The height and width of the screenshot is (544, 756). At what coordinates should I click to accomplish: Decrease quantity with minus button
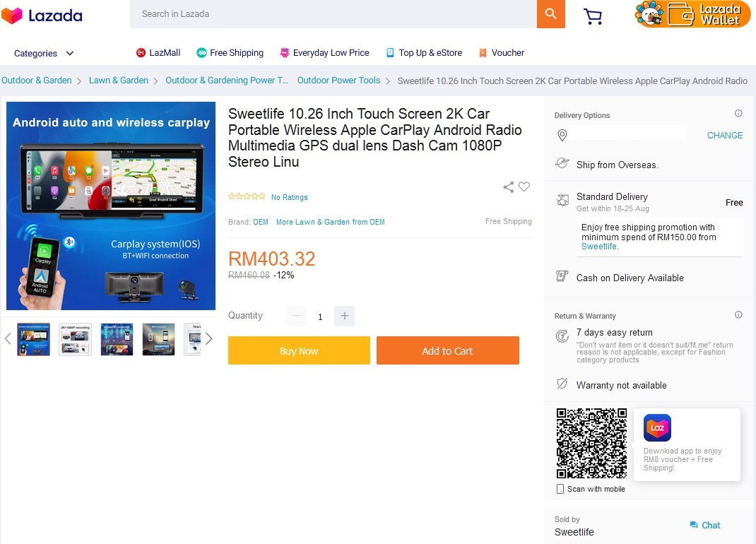(x=297, y=316)
